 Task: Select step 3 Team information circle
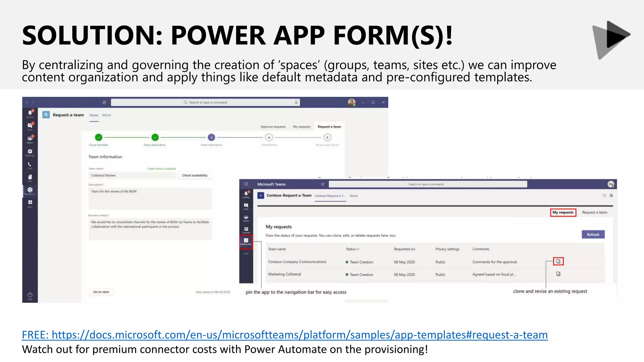(x=211, y=137)
